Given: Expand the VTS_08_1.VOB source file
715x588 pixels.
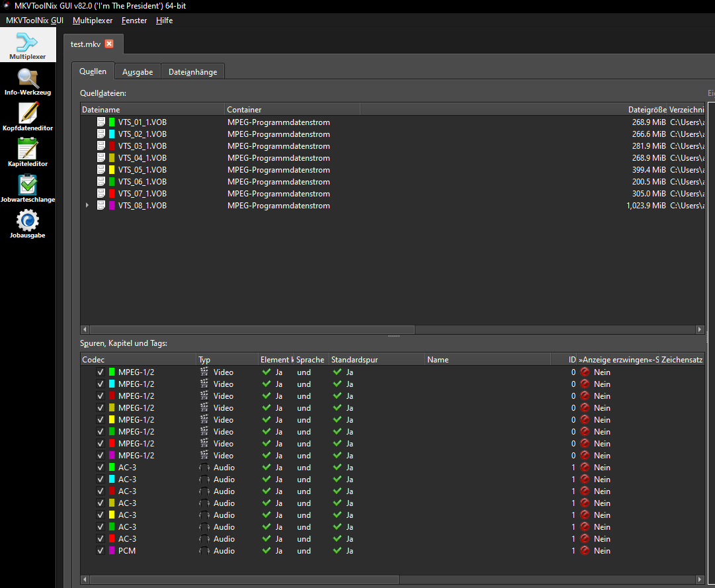Looking at the screenshot, I should [87, 205].
